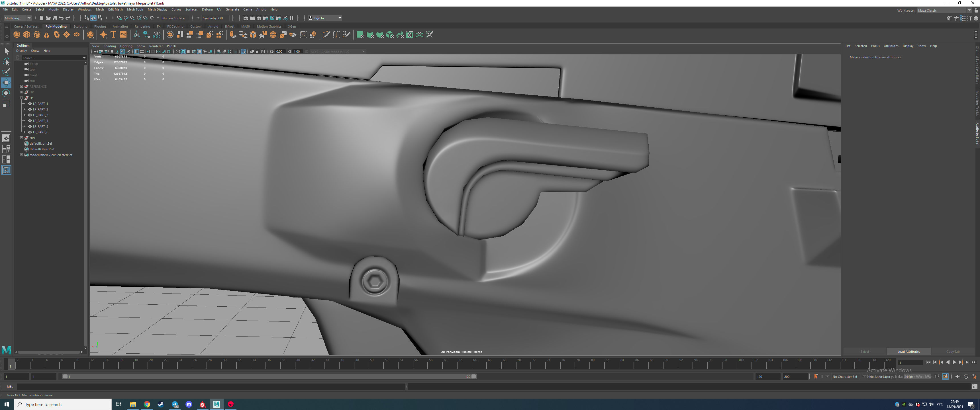980x410 pixels.
Task: Toggle the viewport grid display
Action: coord(136,51)
